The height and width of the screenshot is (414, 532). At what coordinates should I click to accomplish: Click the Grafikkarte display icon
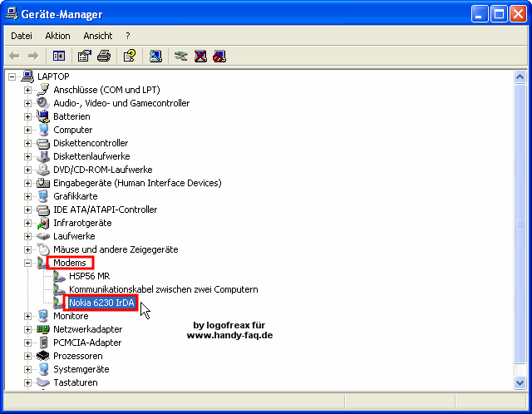pyautogui.click(x=43, y=196)
